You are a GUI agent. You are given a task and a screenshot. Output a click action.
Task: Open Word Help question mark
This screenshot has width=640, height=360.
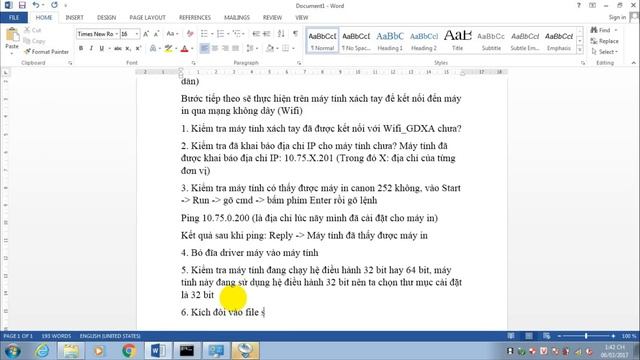(x=578, y=5)
